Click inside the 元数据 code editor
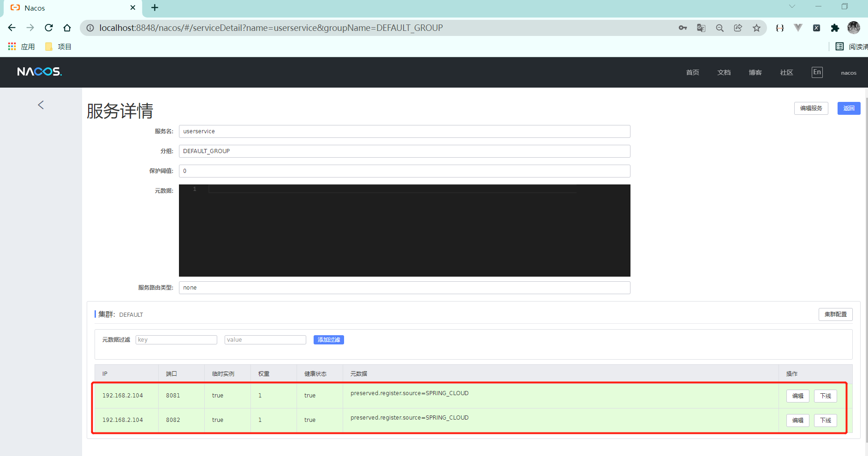Viewport: 868px width, 456px height. [x=404, y=231]
